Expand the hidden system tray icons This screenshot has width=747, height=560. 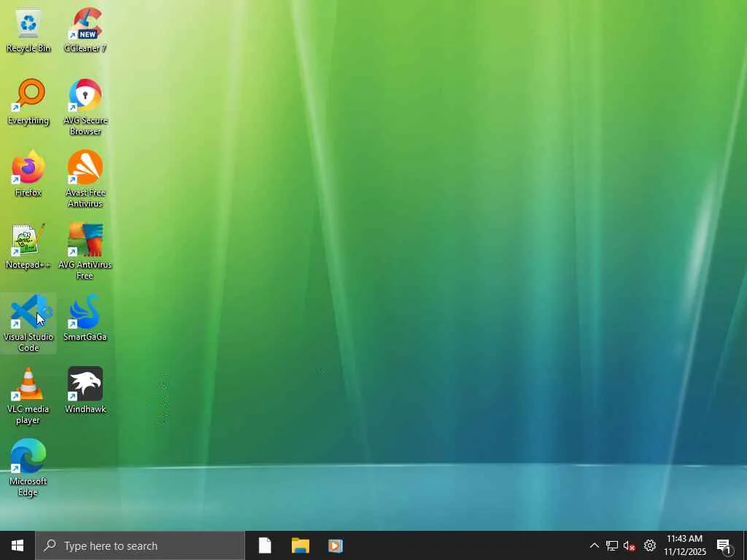pos(594,545)
